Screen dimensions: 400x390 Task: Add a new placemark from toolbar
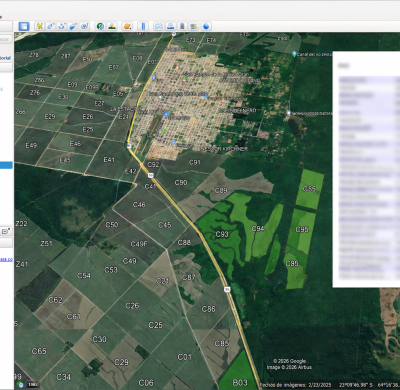[x=40, y=26]
